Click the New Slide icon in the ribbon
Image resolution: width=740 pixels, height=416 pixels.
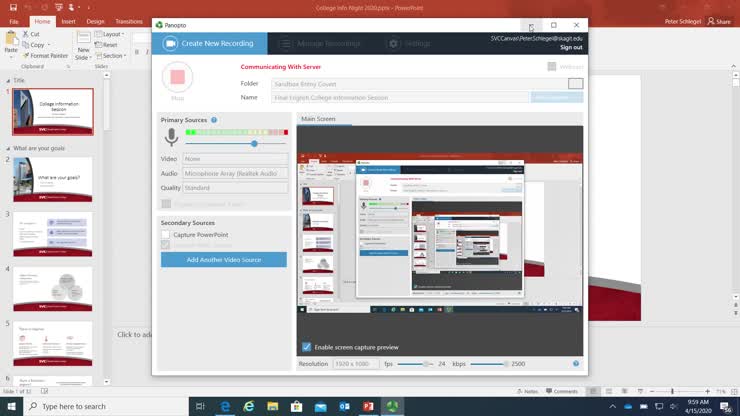[x=83, y=38]
